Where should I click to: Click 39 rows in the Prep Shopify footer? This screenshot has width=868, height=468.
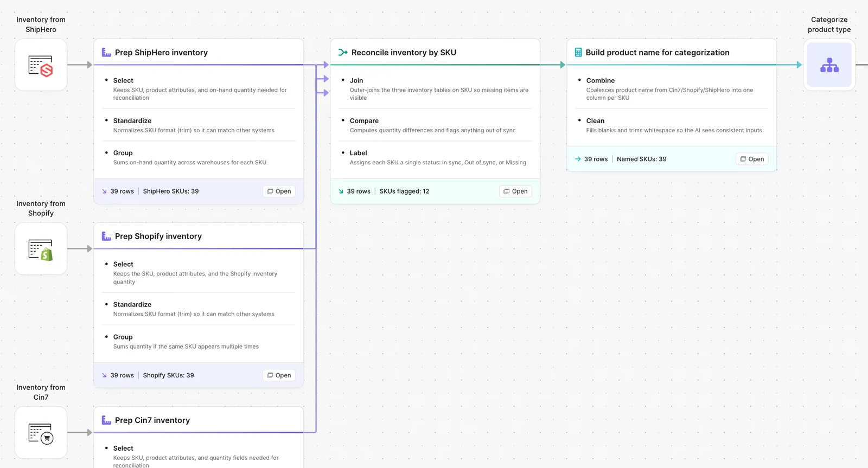[x=122, y=375]
